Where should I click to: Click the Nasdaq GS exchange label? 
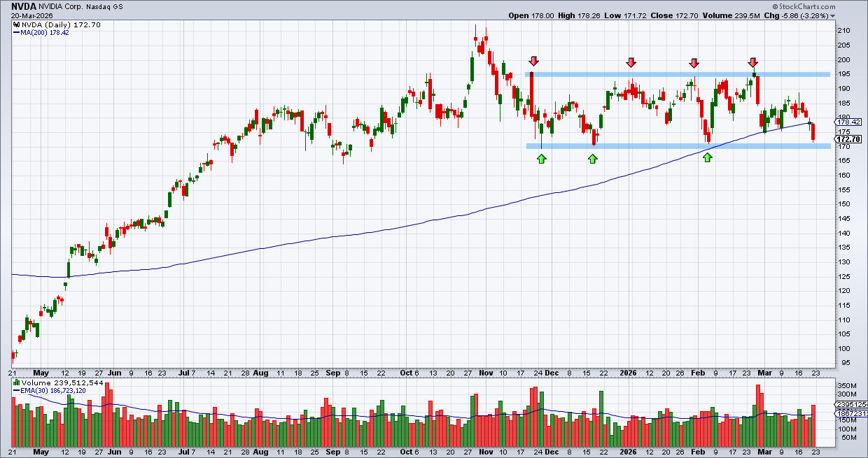click(103, 6)
